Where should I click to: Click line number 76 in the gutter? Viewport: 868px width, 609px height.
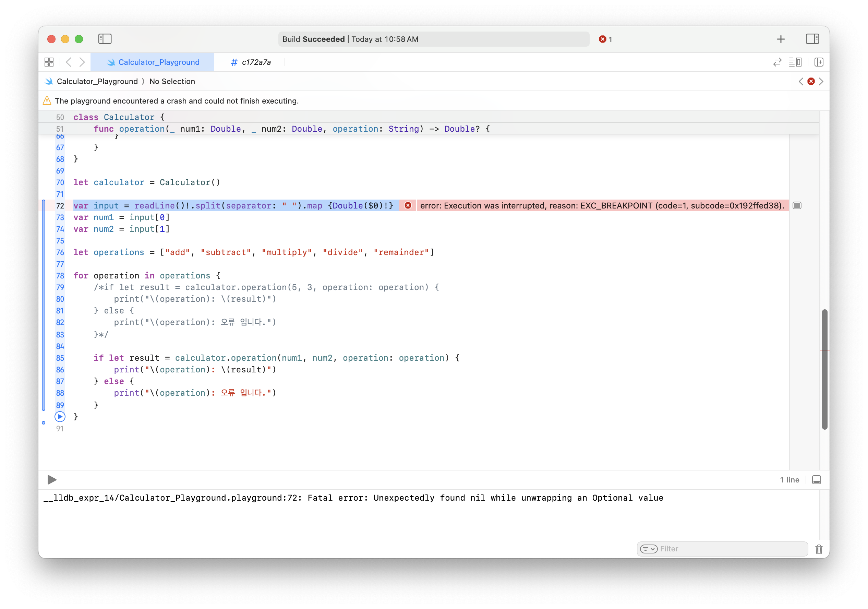pyautogui.click(x=60, y=252)
